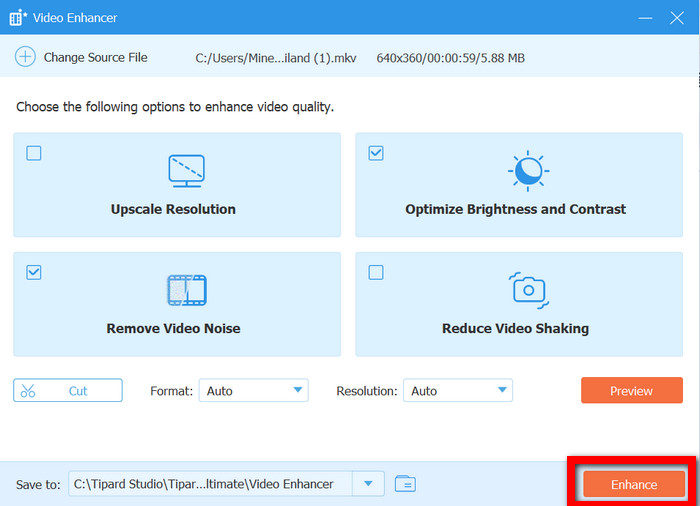
Task: Uncheck Optimize Brightness and Contrast checkbox
Action: pyautogui.click(x=376, y=153)
